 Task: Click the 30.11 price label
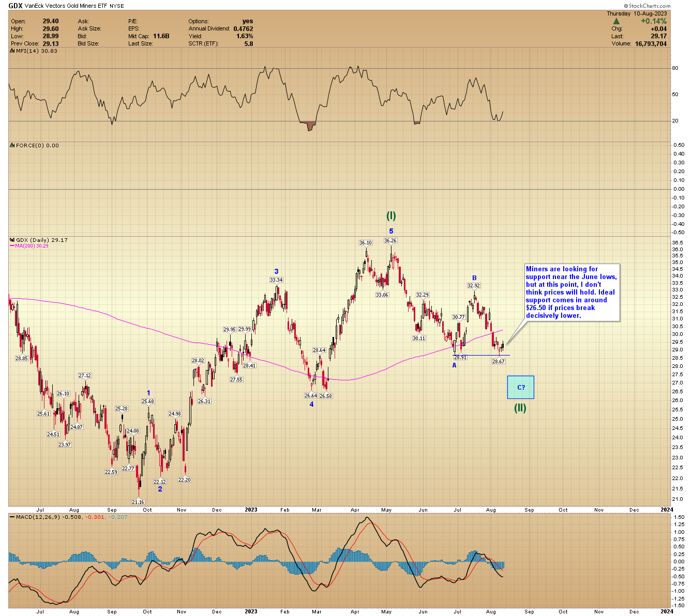(419, 338)
